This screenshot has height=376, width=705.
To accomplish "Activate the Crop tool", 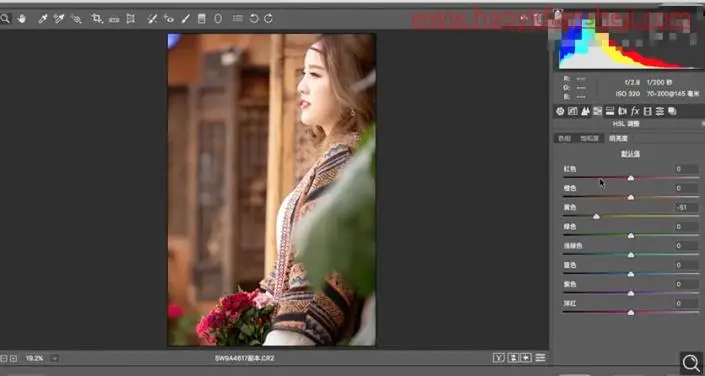I will [96, 18].
